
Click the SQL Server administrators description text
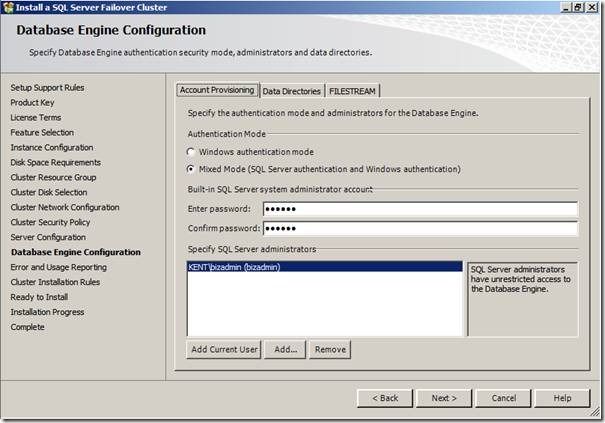[x=521, y=279]
